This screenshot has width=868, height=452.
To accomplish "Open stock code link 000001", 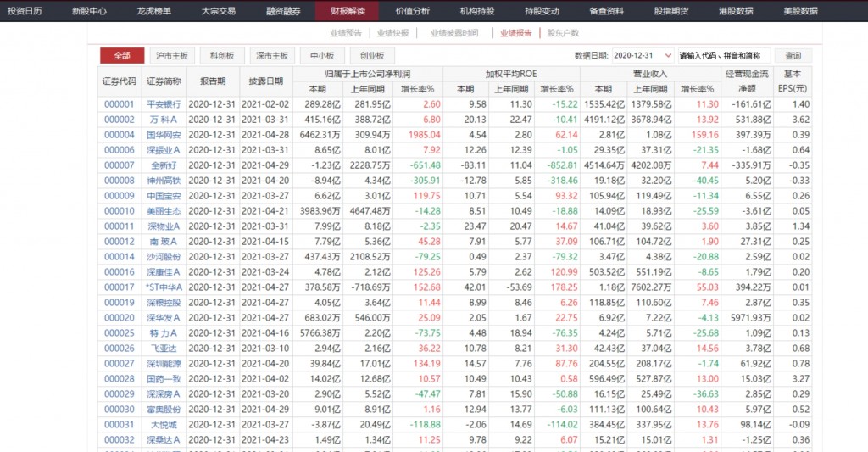I will click(x=119, y=104).
